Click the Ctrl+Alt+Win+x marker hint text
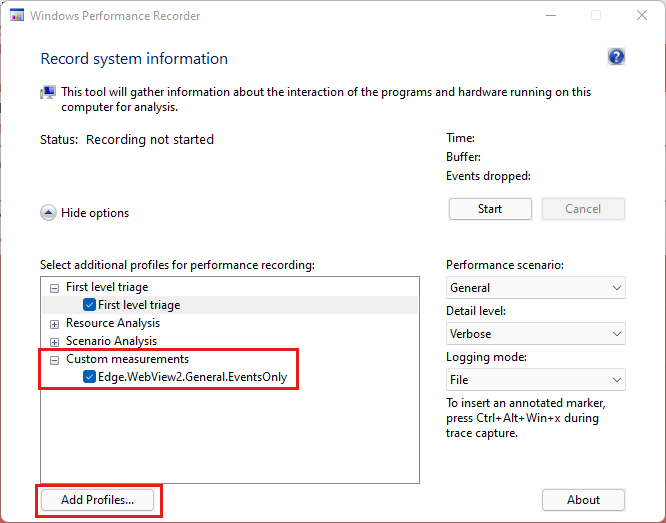The width and height of the screenshot is (666, 523). click(526, 418)
